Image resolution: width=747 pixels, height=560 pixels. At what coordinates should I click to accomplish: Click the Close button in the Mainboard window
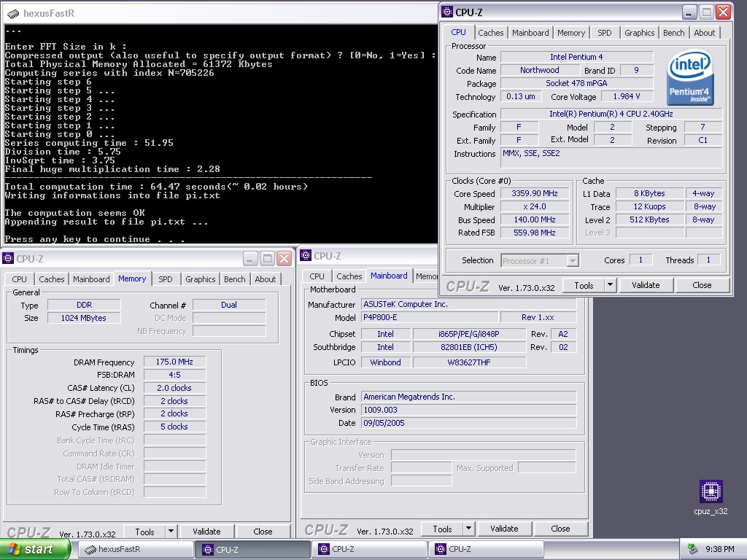pyautogui.click(x=560, y=528)
